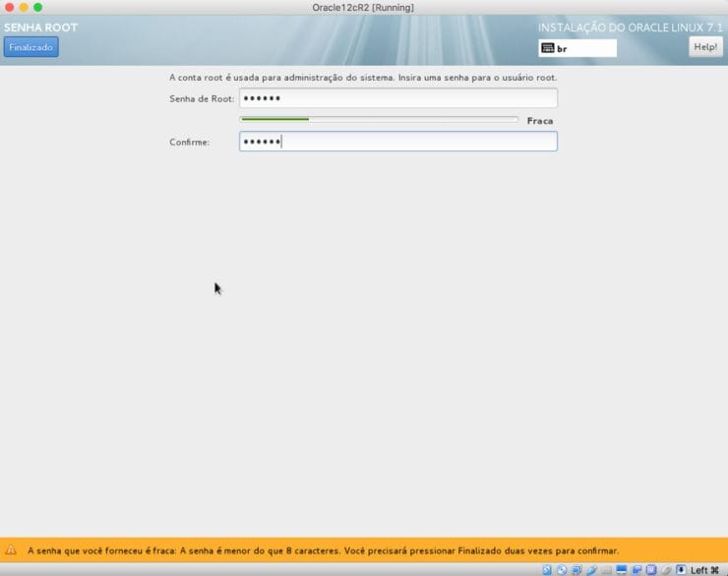Click the CPU virtualization features status icon
This screenshot has height=576, width=728.
click(x=651, y=570)
